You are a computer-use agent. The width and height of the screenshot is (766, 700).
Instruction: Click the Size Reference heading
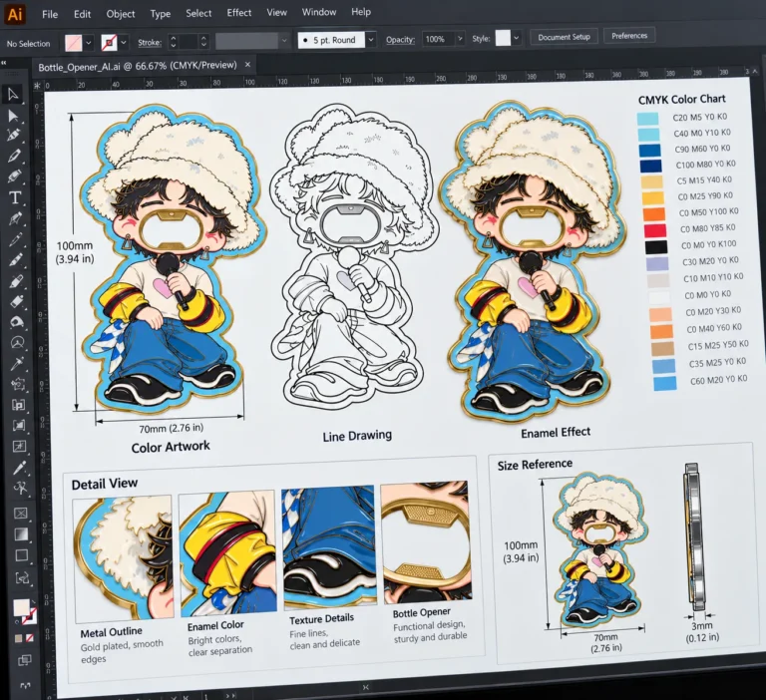535,464
